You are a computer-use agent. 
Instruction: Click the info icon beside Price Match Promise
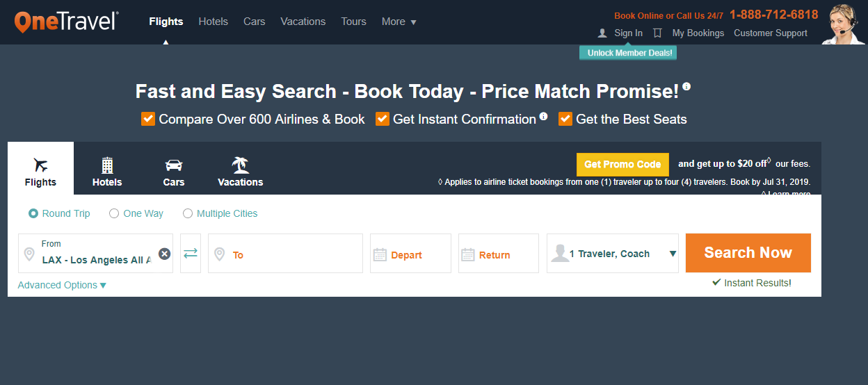click(686, 87)
